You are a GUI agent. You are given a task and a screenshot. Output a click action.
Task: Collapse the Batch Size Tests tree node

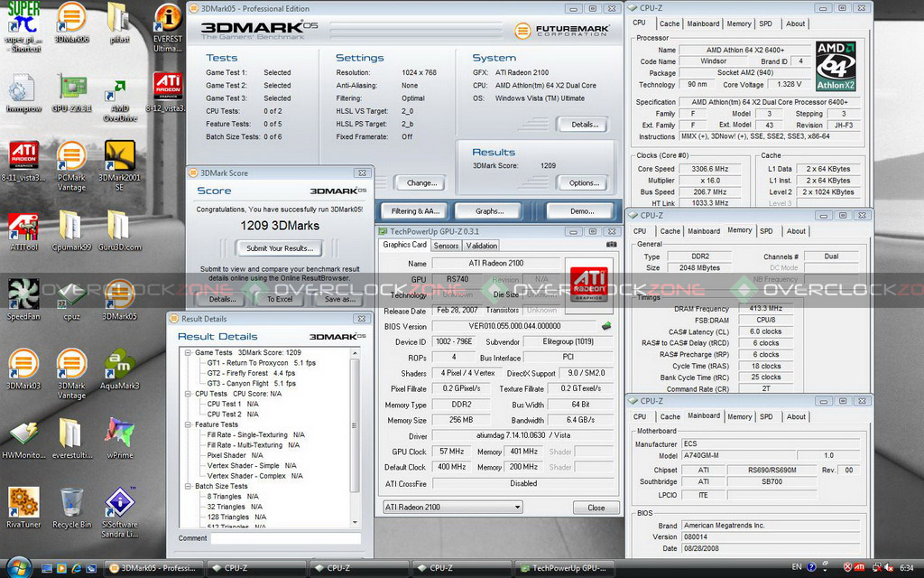[x=188, y=487]
